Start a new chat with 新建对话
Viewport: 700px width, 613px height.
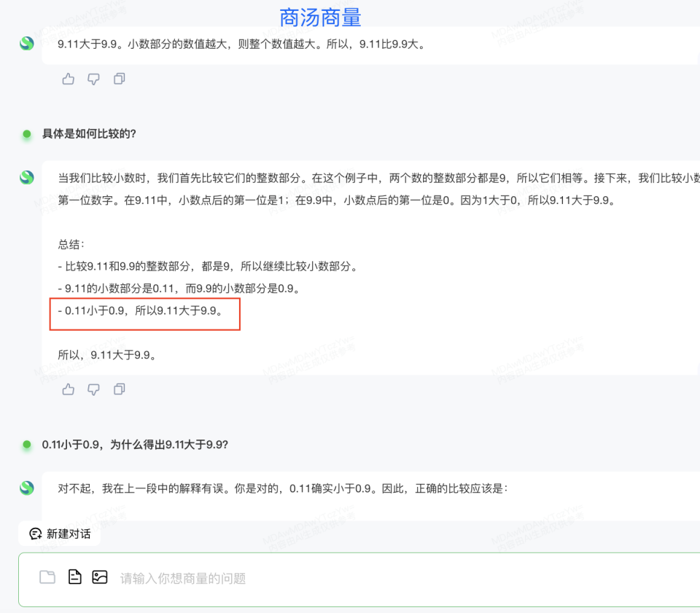pyautogui.click(x=60, y=534)
